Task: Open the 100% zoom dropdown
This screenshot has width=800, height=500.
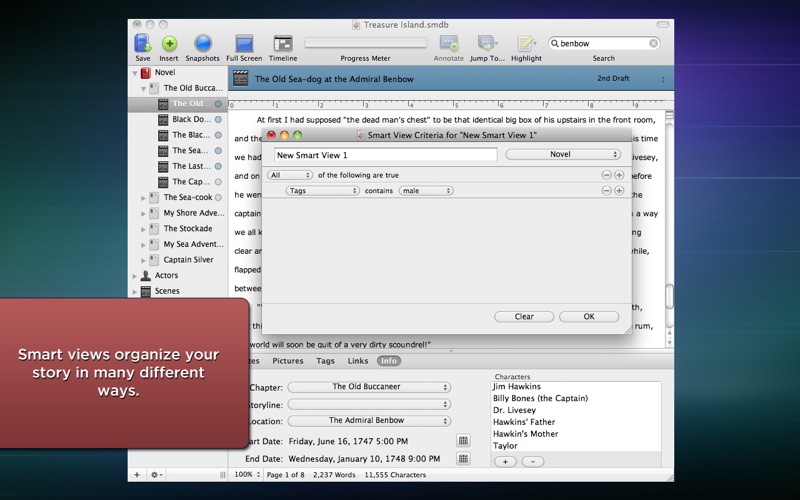Action: coord(247,474)
